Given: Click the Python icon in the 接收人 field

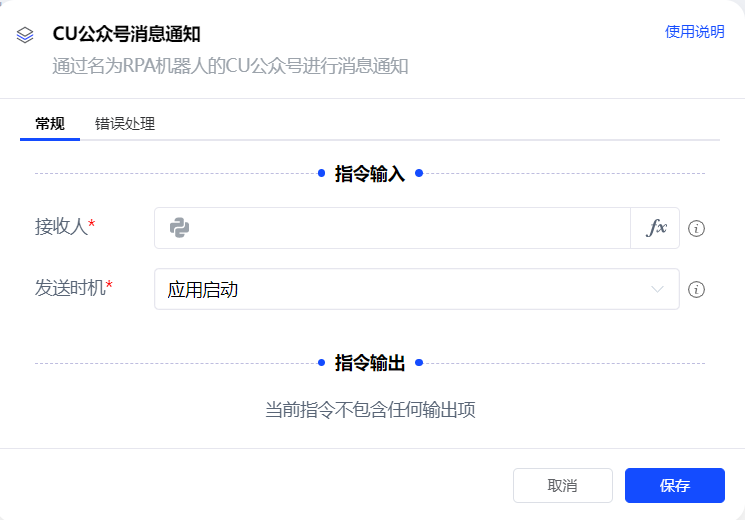Looking at the screenshot, I should click(180, 228).
